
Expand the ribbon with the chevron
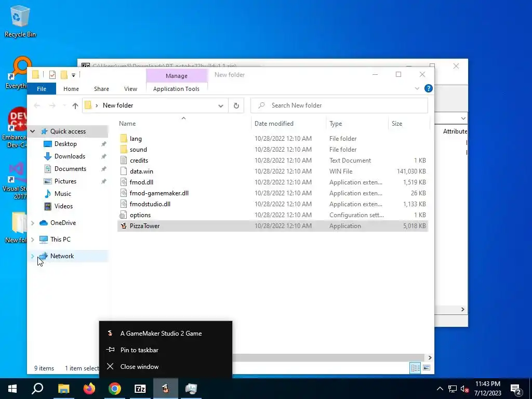coord(417,88)
